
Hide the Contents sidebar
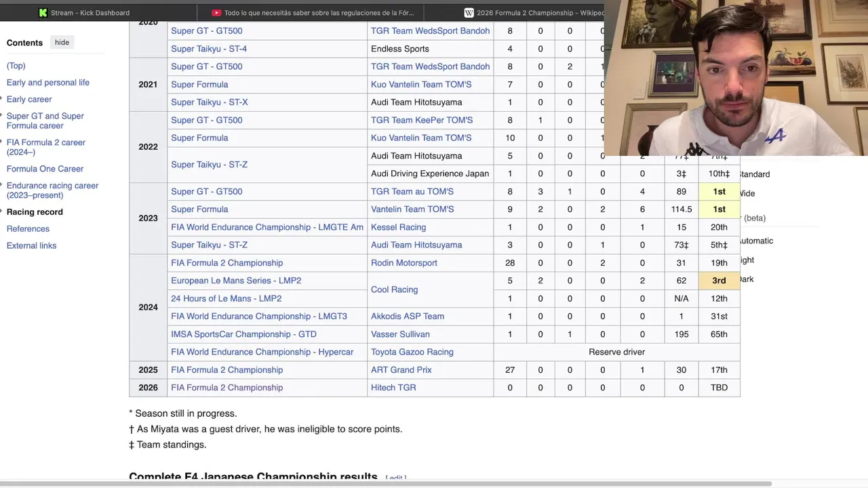[x=62, y=42]
